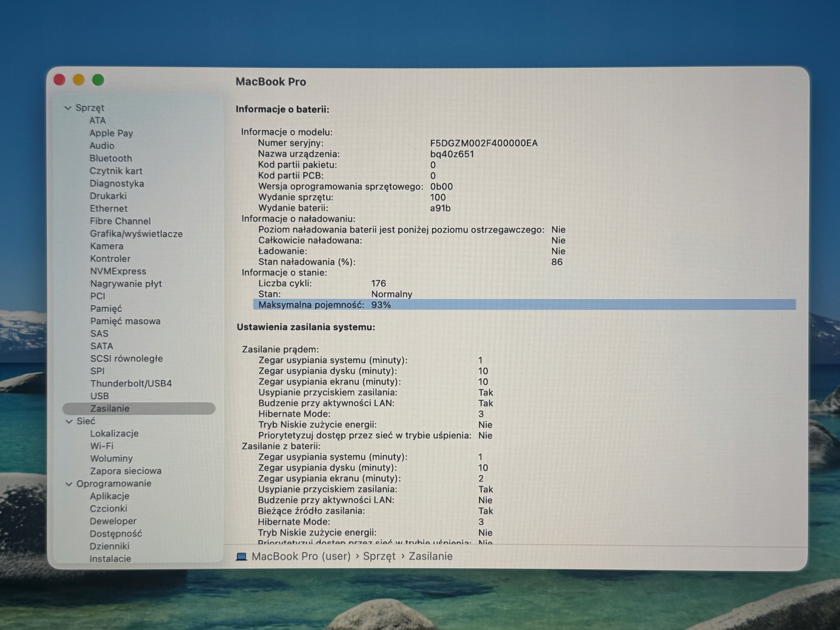The image size is (840, 630).
Task: Open Pamięć masowa in the sidebar
Action: click(125, 321)
